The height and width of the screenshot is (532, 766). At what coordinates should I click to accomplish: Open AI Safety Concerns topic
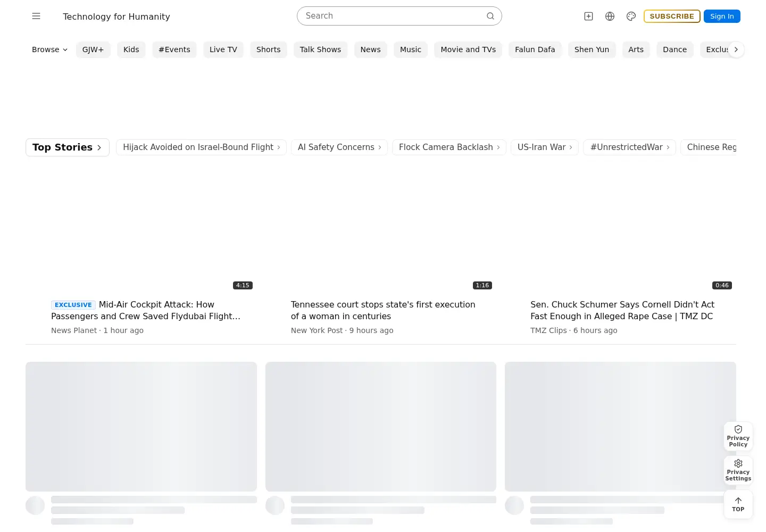click(339, 147)
